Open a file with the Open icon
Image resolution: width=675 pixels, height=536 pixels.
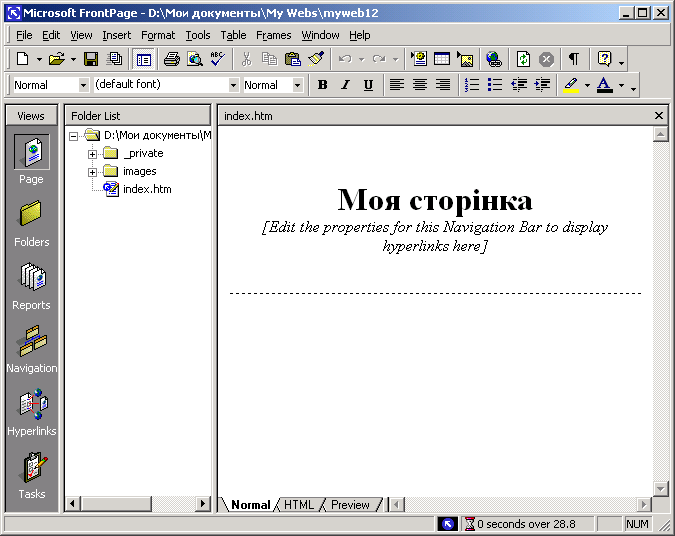click(x=57, y=59)
